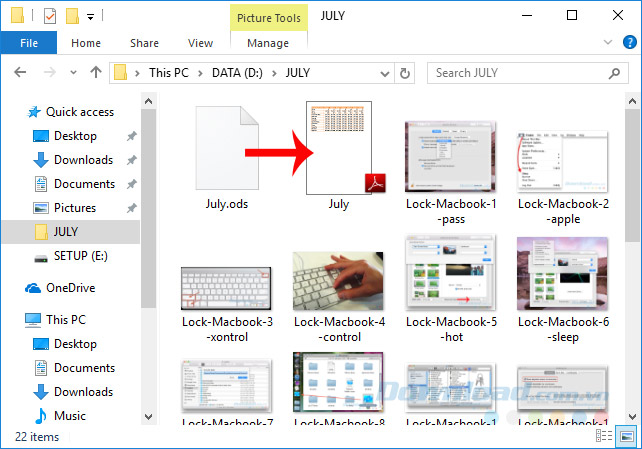Go back with the left arrow button
Viewport: 642px width, 449px height.
[20, 72]
